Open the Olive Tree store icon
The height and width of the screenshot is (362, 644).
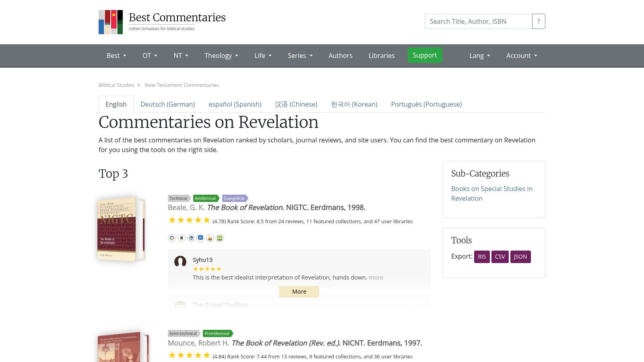tap(210, 238)
